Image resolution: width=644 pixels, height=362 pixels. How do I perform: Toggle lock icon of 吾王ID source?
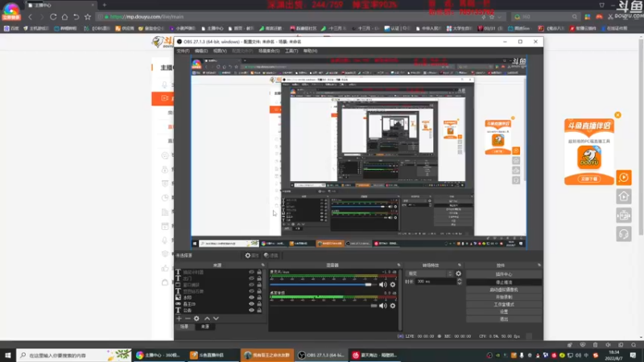pos(259,304)
